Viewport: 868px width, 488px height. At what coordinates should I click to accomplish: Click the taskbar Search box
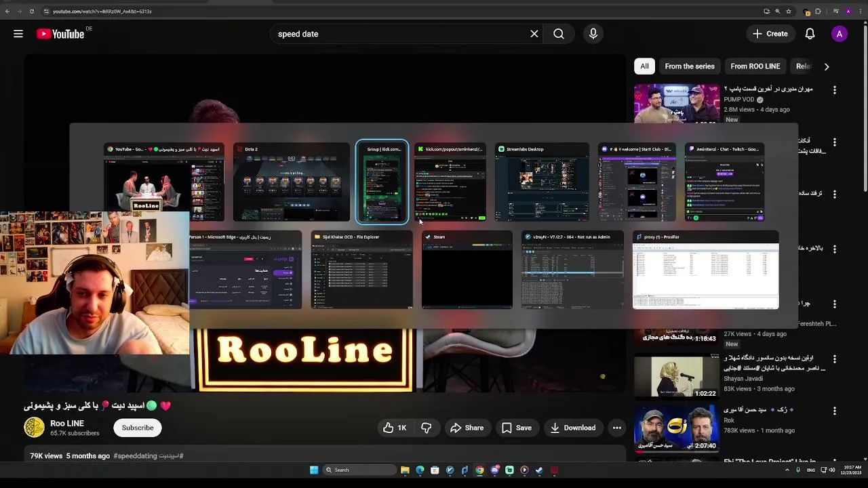358,470
